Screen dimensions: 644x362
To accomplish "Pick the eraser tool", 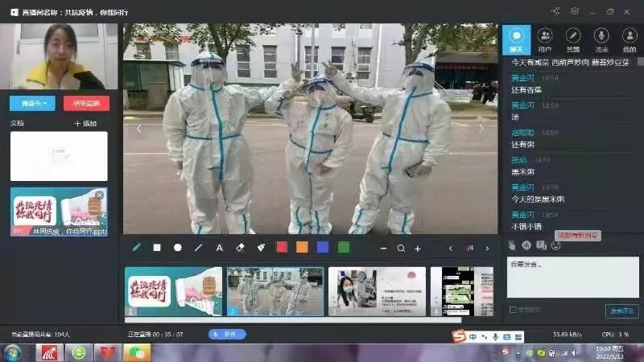I will (x=240, y=248).
